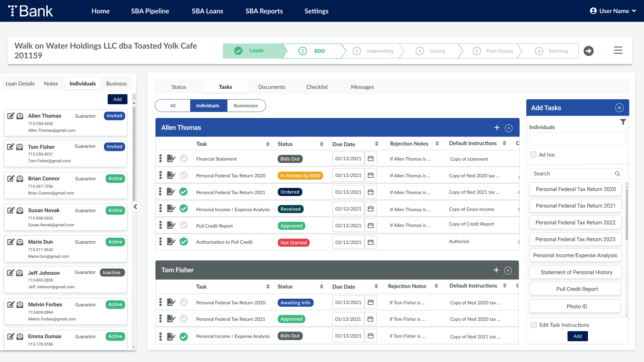Image resolution: width=644 pixels, height=362 pixels.
Task: Enable the Ad hoc checkbox
Action: pyautogui.click(x=533, y=155)
